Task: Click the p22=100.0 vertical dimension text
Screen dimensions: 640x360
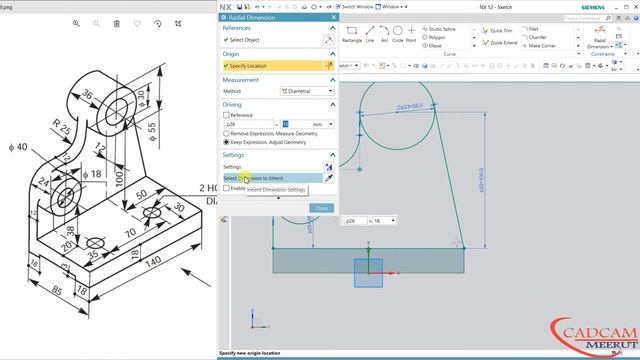Action: coord(481,180)
